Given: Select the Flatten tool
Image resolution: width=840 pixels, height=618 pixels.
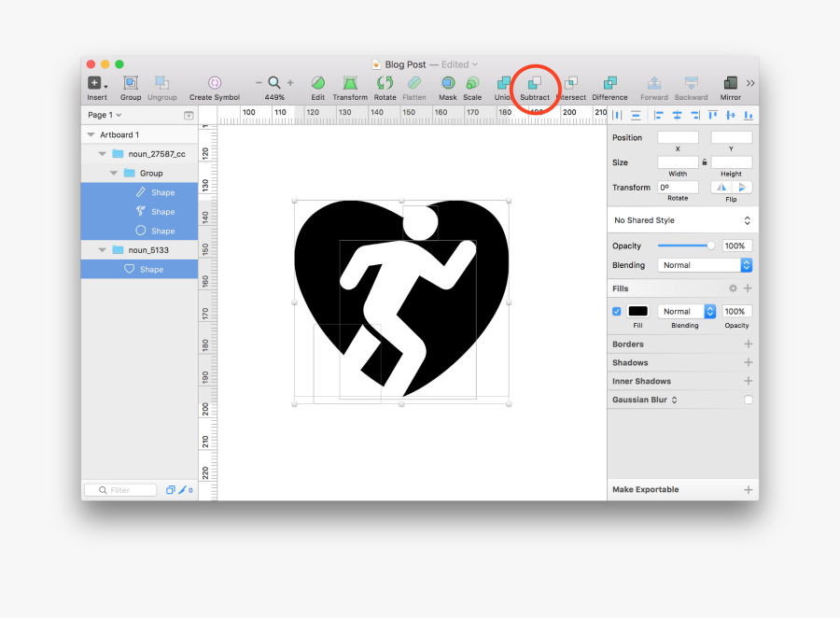Looking at the screenshot, I should (x=413, y=86).
